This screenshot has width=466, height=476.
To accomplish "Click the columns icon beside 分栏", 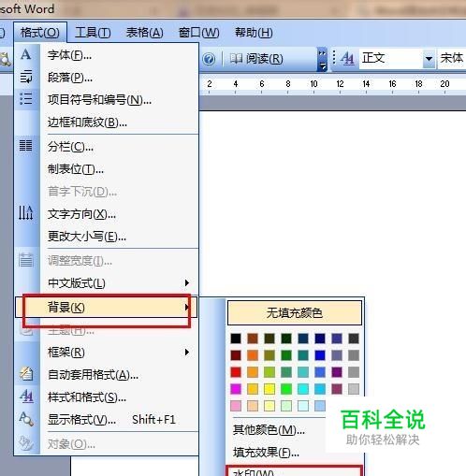I will point(25,145).
